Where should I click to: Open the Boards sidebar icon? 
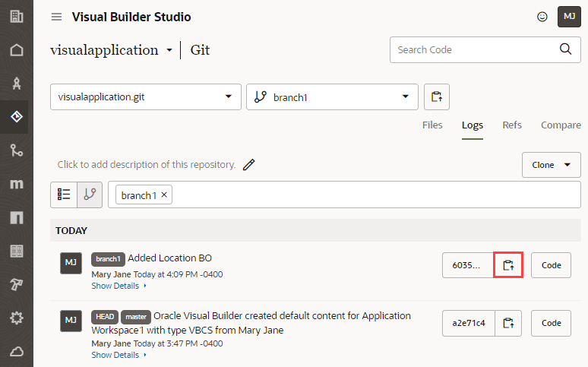[17, 251]
